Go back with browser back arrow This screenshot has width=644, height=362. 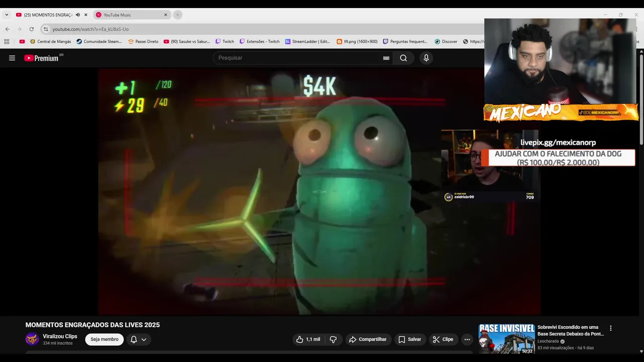[x=7, y=29]
